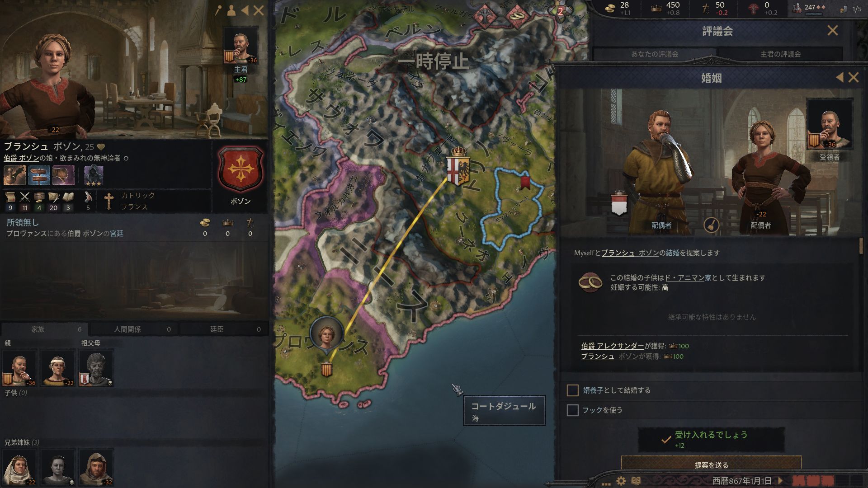
Task: Click the 提案を送る button
Action: pos(711,464)
